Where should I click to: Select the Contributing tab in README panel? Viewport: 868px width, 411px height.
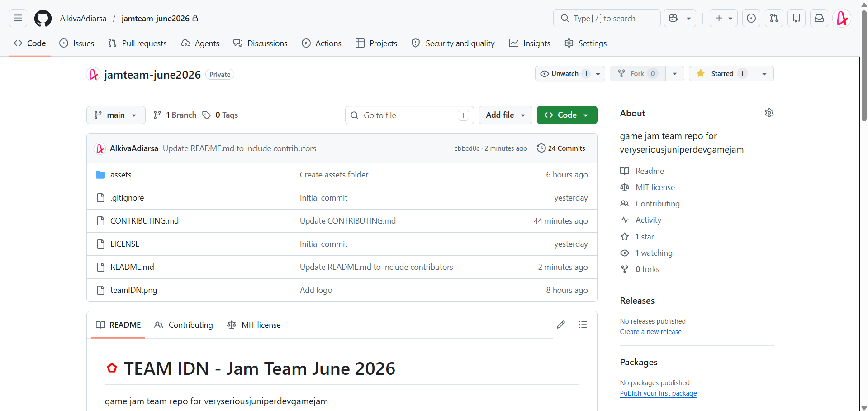click(184, 325)
